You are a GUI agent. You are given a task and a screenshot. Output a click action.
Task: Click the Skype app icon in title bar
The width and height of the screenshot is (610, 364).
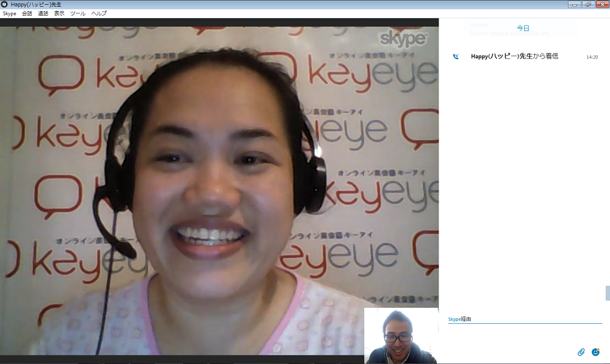(x=4, y=4)
